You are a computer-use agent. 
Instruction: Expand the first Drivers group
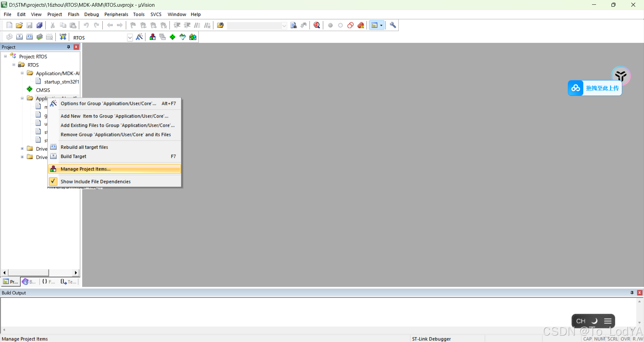pos(22,149)
